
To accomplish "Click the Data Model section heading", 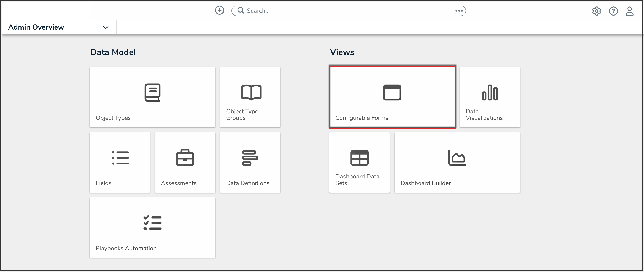I will pyautogui.click(x=113, y=52).
